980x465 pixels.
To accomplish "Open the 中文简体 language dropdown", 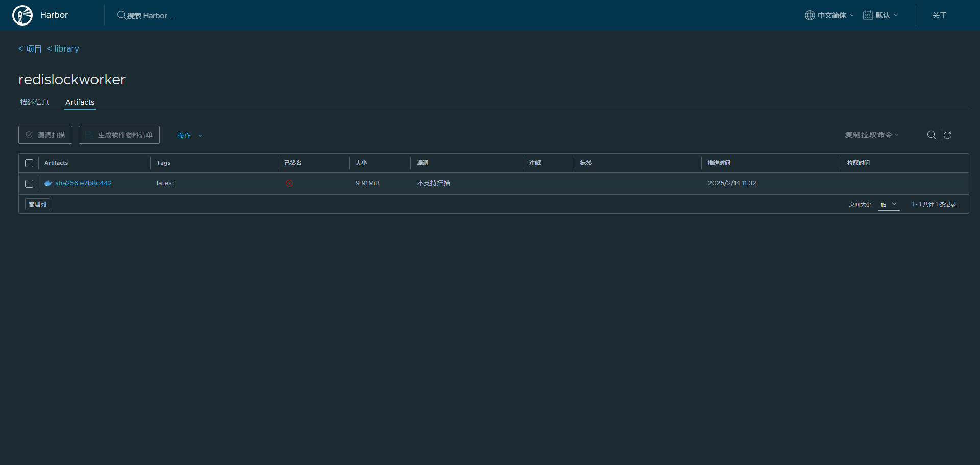I will [x=829, y=15].
